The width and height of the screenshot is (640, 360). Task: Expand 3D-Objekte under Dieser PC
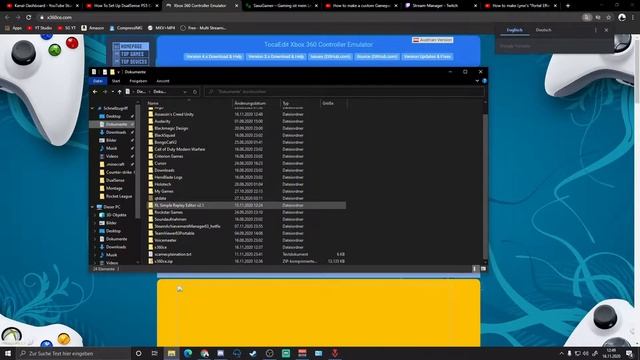(x=96, y=215)
